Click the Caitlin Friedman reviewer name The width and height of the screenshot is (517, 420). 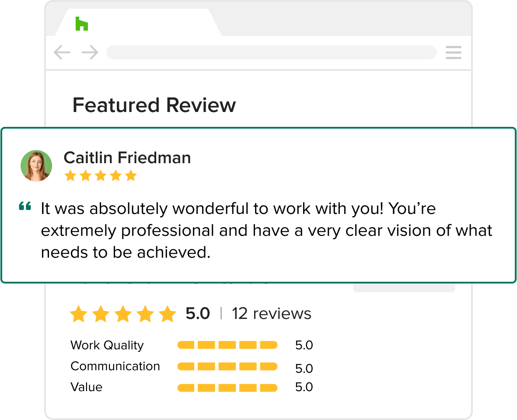(127, 157)
